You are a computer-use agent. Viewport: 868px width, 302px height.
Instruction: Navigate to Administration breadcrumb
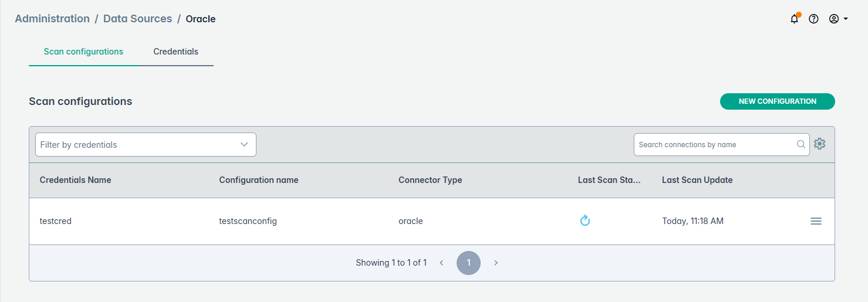tap(52, 19)
